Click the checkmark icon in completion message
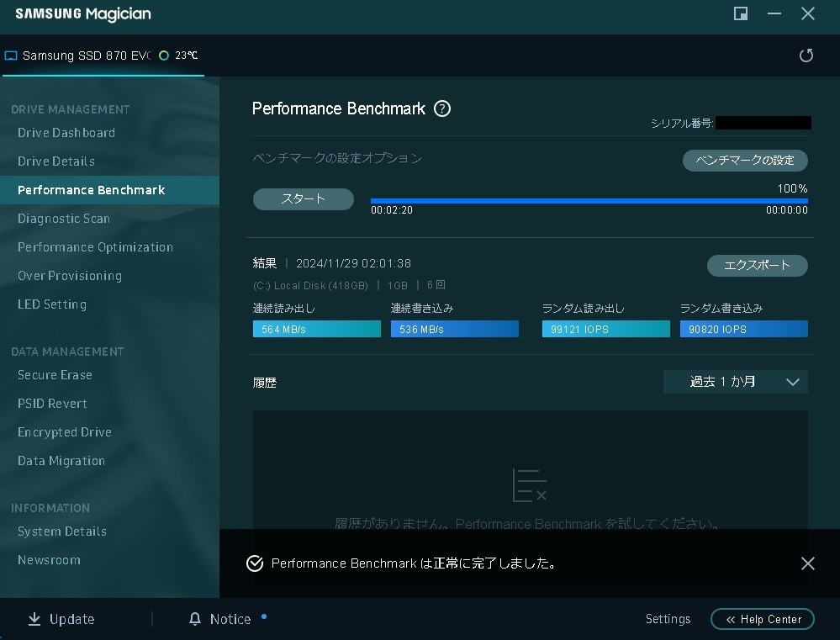This screenshot has height=640, width=840. (255, 563)
